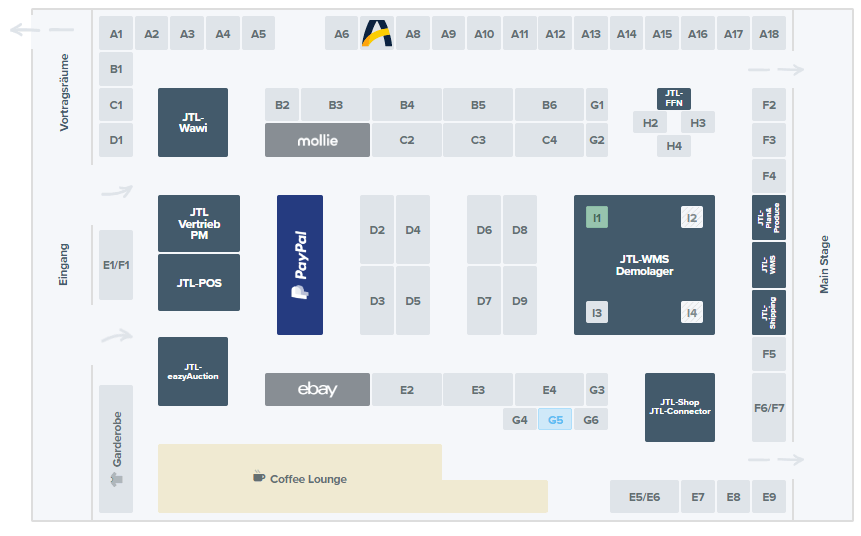Select booth F4
861x536 pixels.
pyautogui.click(x=769, y=176)
